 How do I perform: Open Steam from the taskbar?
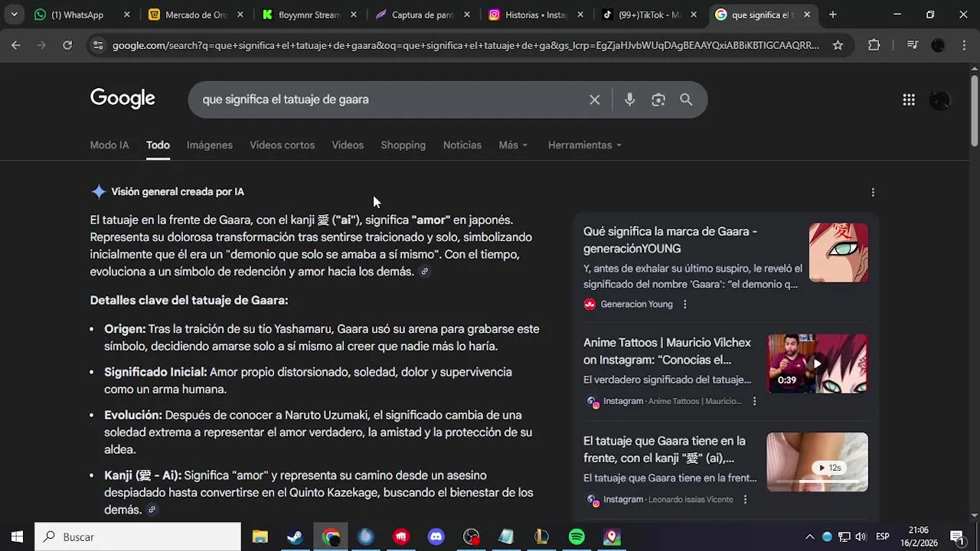295,537
